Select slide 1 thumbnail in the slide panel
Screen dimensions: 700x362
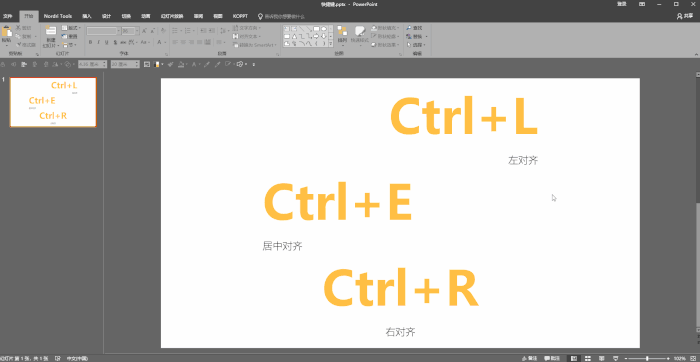(53, 102)
